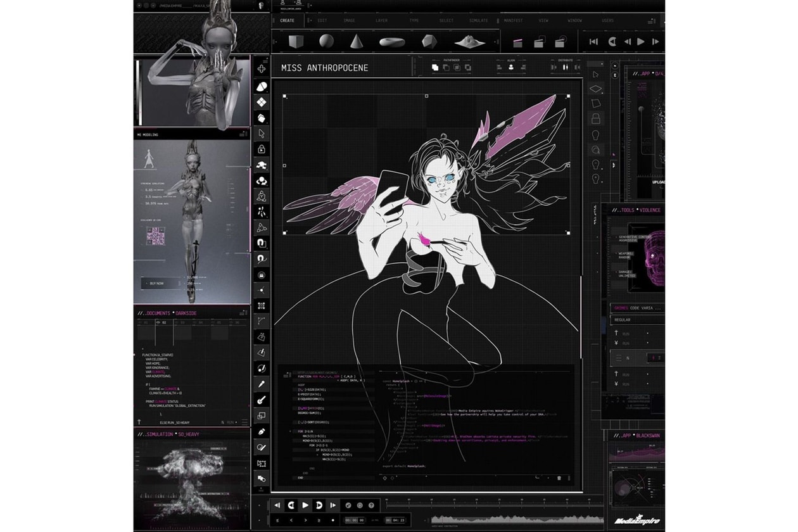Select the cone primitive shape
798x532 pixels.
point(356,42)
